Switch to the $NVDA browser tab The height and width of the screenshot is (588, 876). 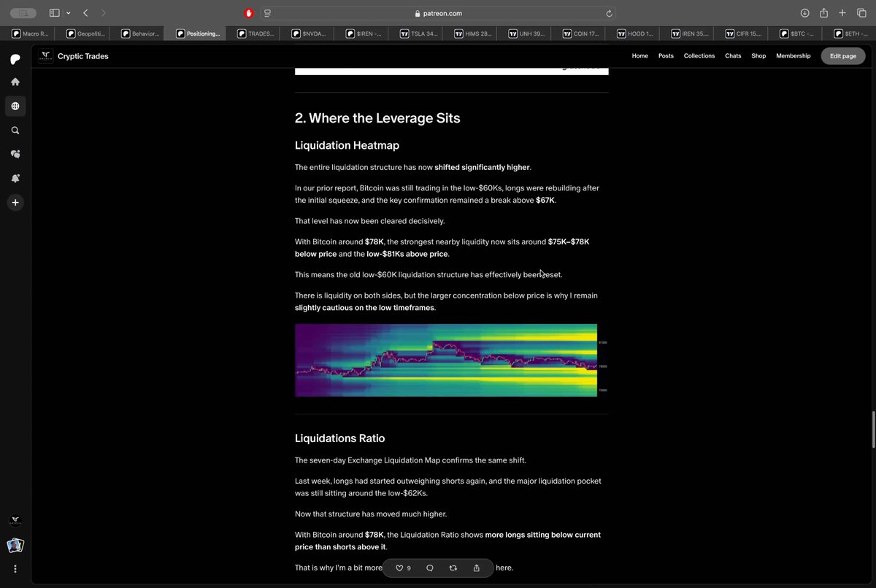click(x=309, y=34)
